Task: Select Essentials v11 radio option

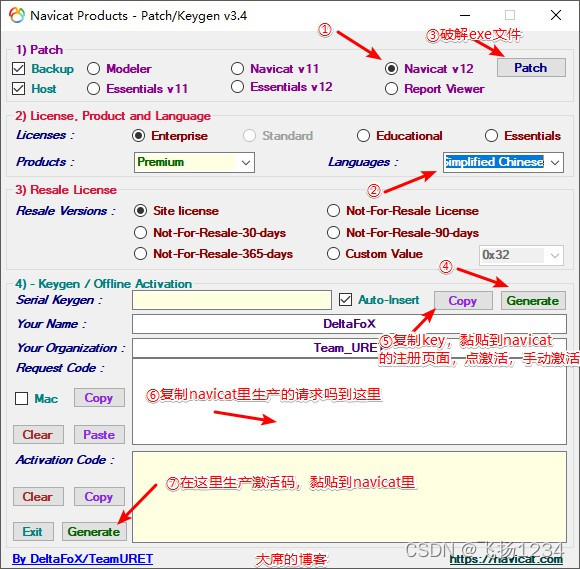Action: tap(94, 88)
